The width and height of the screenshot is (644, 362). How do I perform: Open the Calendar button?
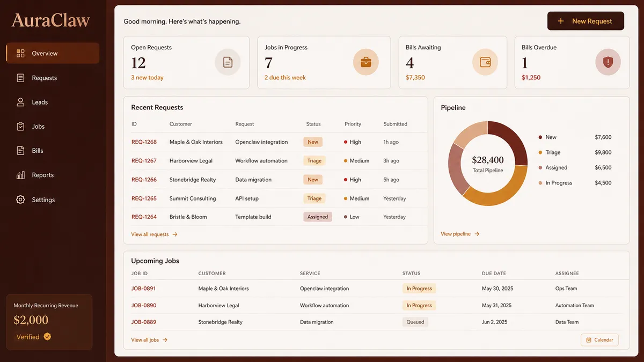pyautogui.click(x=599, y=340)
